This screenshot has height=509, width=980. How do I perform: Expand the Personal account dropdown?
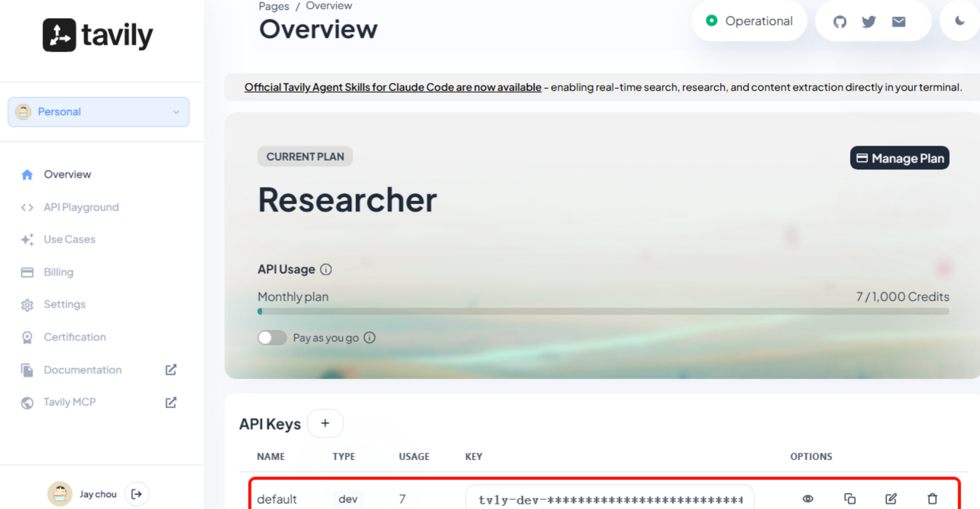98,112
